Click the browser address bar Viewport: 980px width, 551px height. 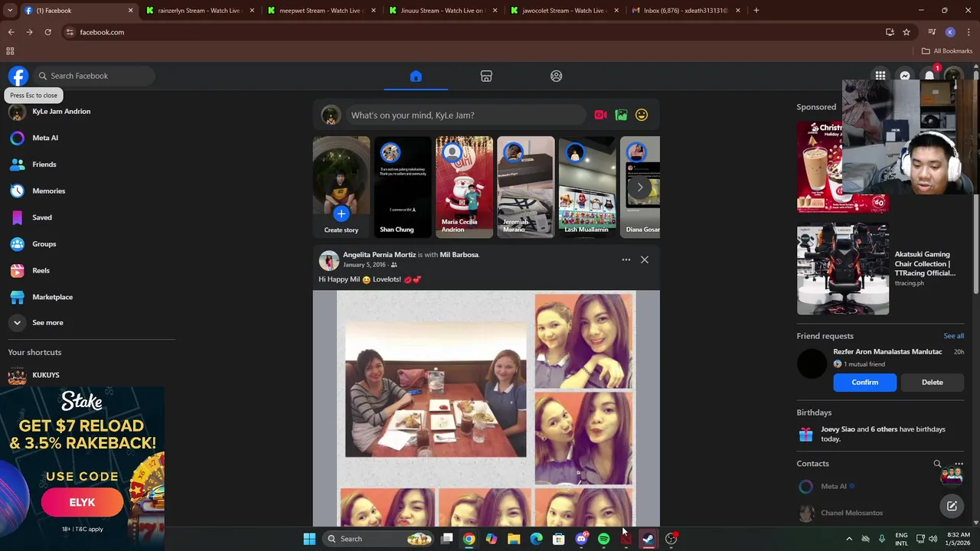(x=475, y=32)
